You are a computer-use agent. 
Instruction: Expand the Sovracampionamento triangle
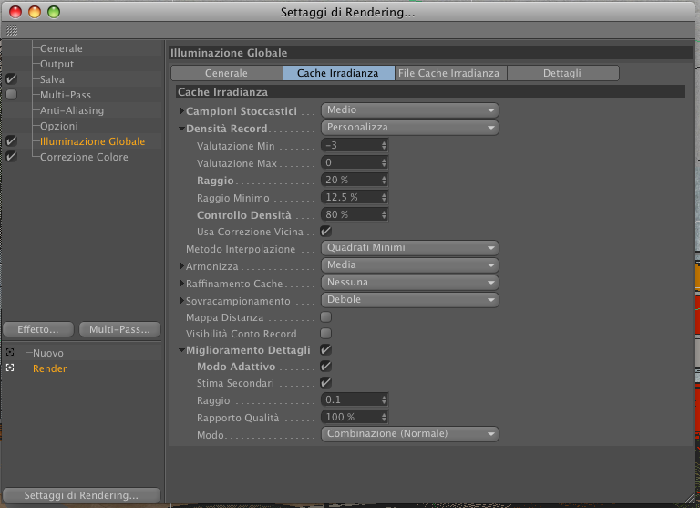(x=182, y=300)
